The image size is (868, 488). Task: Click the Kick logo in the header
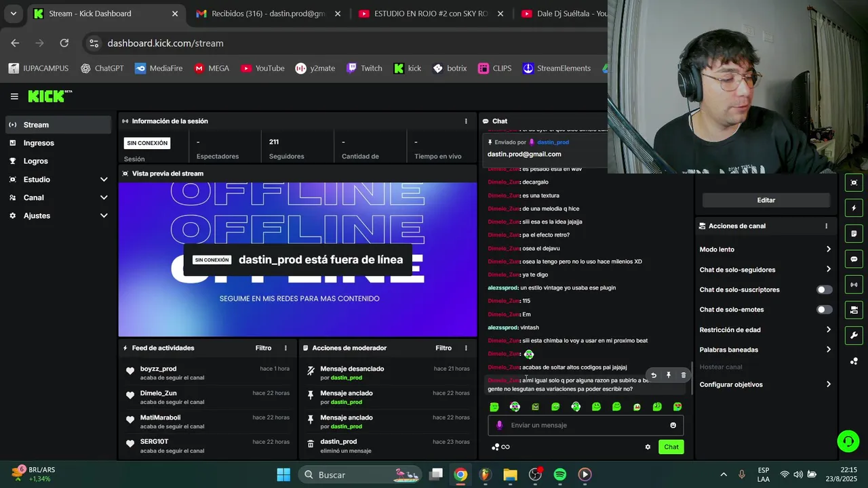[x=50, y=96]
